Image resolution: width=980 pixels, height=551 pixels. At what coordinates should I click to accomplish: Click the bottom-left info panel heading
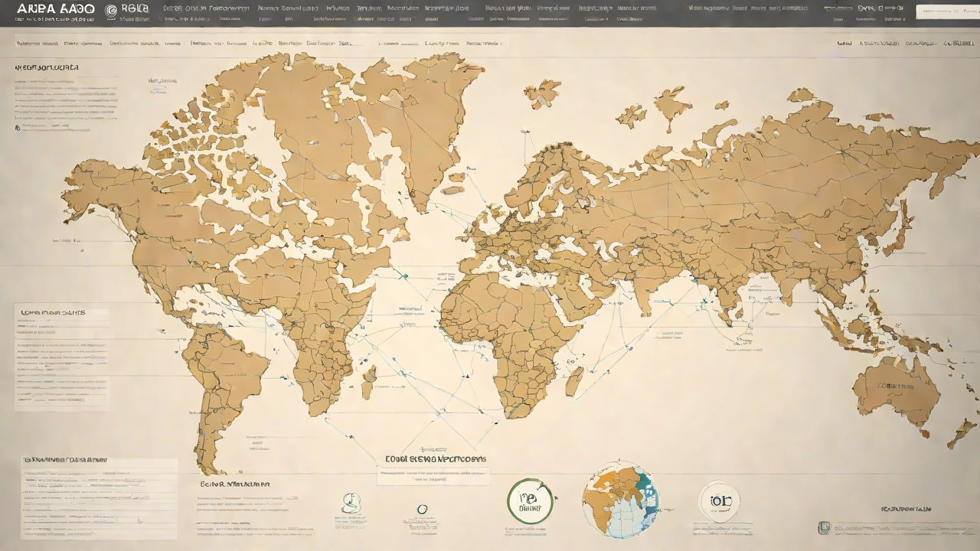64,461
